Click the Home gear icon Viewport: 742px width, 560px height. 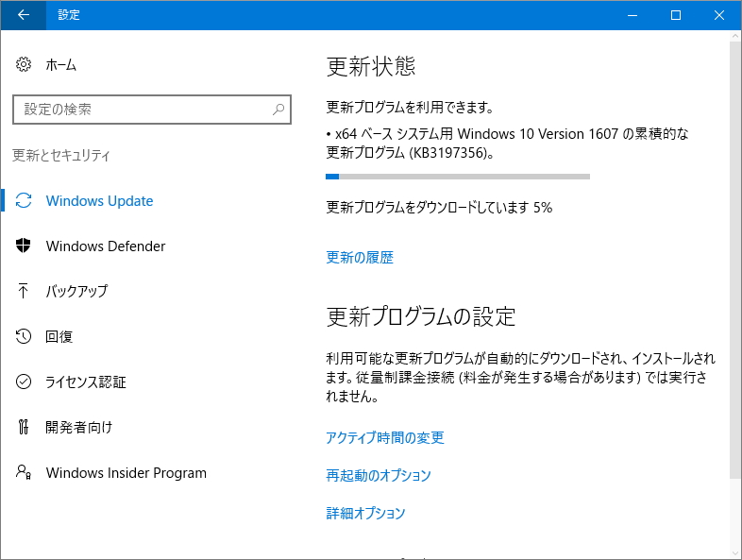tap(24, 64)
